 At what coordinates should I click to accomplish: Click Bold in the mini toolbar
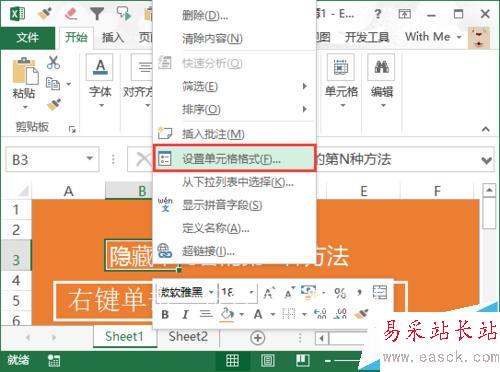click(165, 314)
